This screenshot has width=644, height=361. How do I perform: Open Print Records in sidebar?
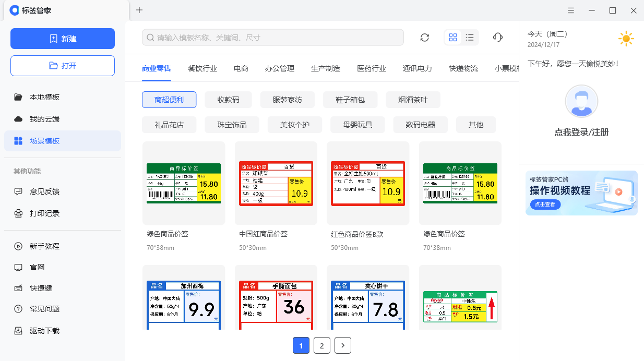(x=44, y=213)
